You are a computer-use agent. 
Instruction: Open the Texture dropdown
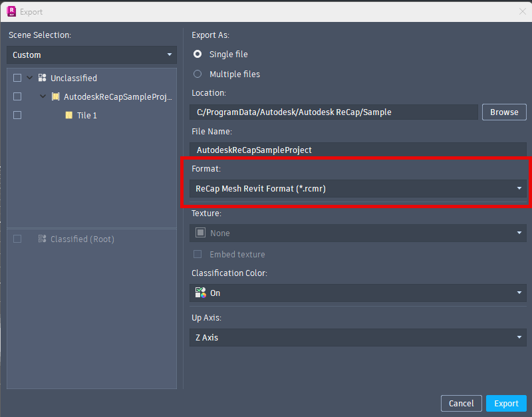(358, 233)
